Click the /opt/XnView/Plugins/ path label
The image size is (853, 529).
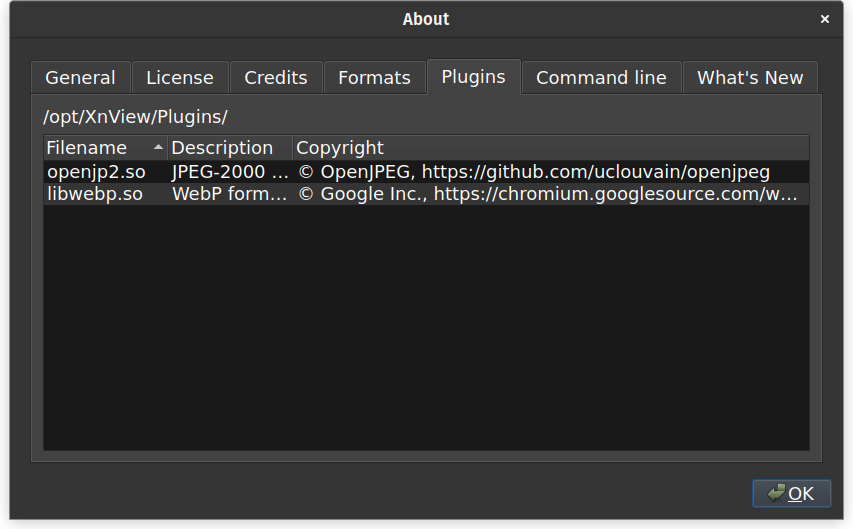coord(136,116)
